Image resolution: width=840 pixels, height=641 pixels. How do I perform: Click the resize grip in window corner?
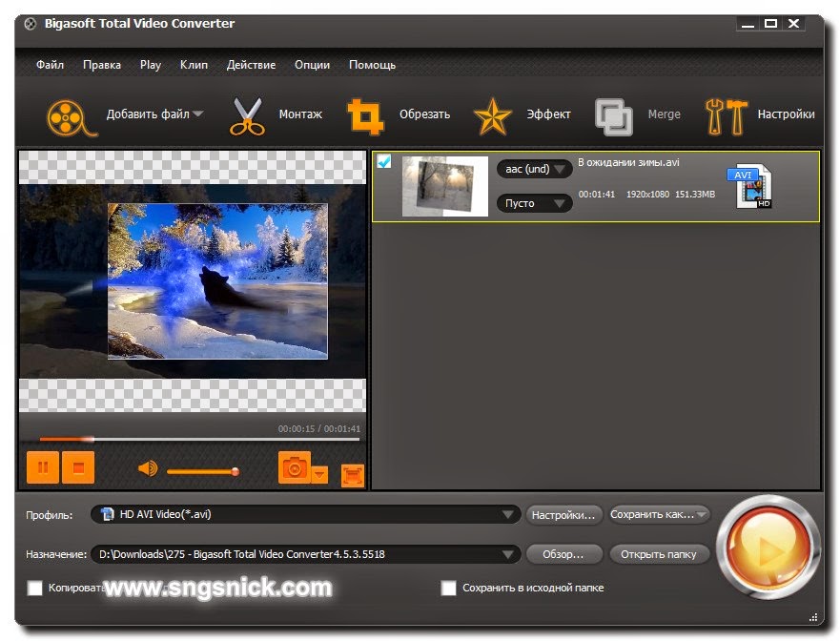tap(813, 617)
